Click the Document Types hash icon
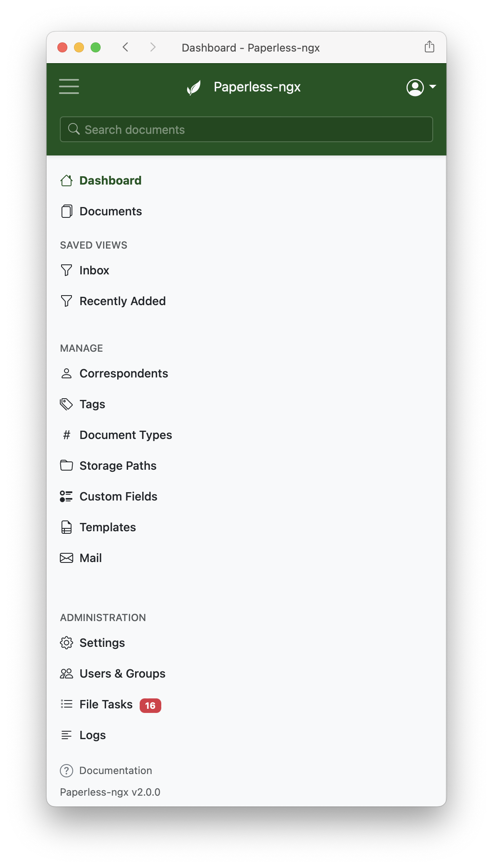 (67, 435)
